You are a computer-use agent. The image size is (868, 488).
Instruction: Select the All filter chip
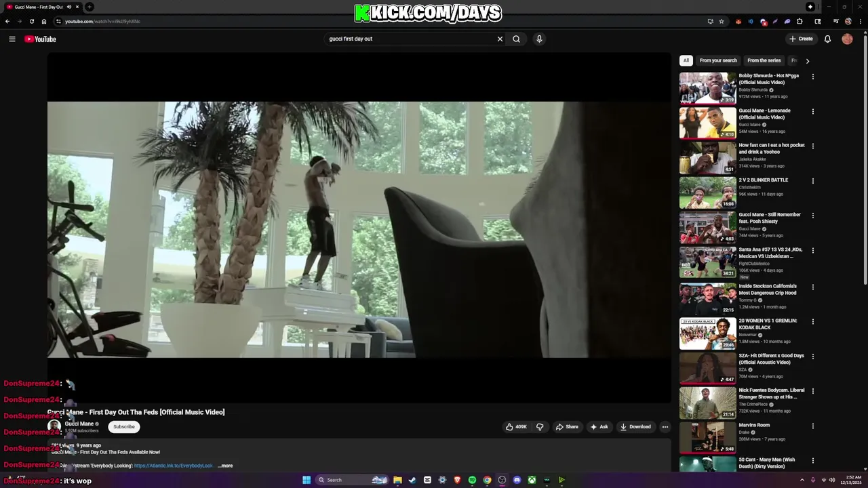coord(686,60)
